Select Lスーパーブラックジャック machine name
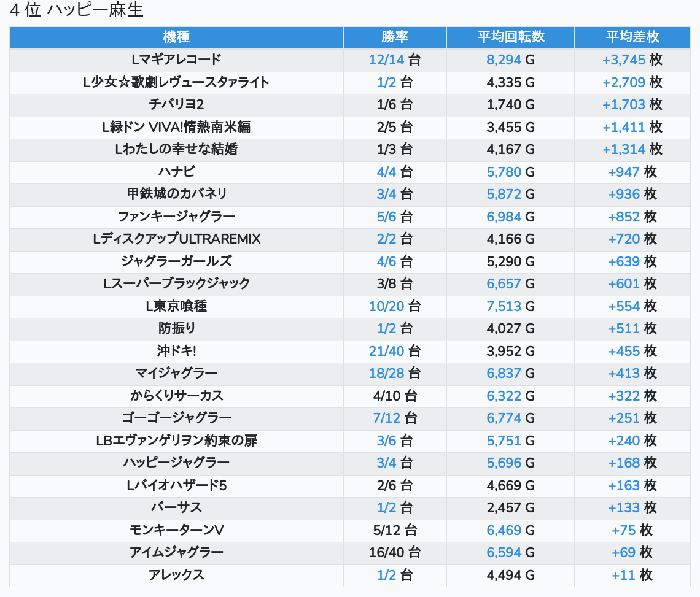The width and height of the screenshot is (700, 597). (x=176, y=284)
